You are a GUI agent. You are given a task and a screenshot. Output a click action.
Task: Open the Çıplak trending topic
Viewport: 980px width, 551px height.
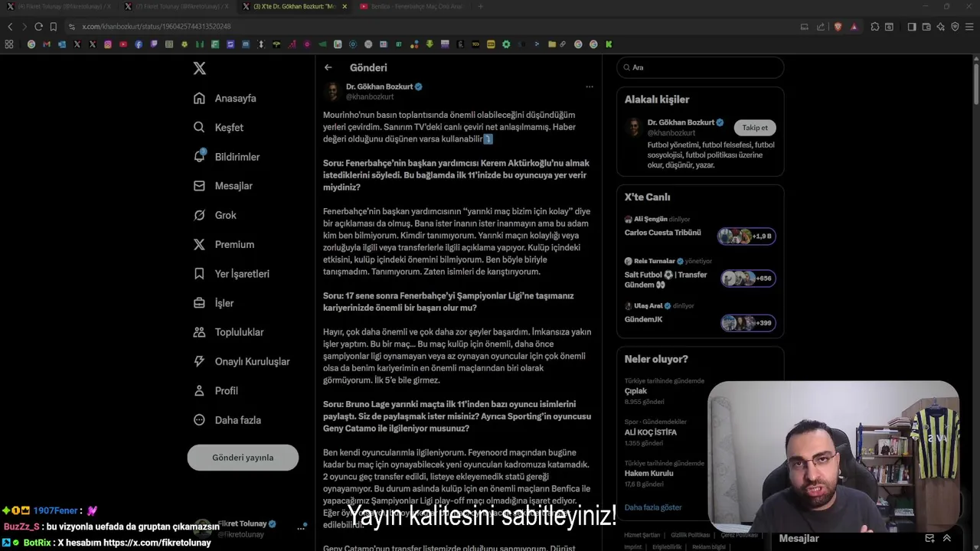click(635, 391)
